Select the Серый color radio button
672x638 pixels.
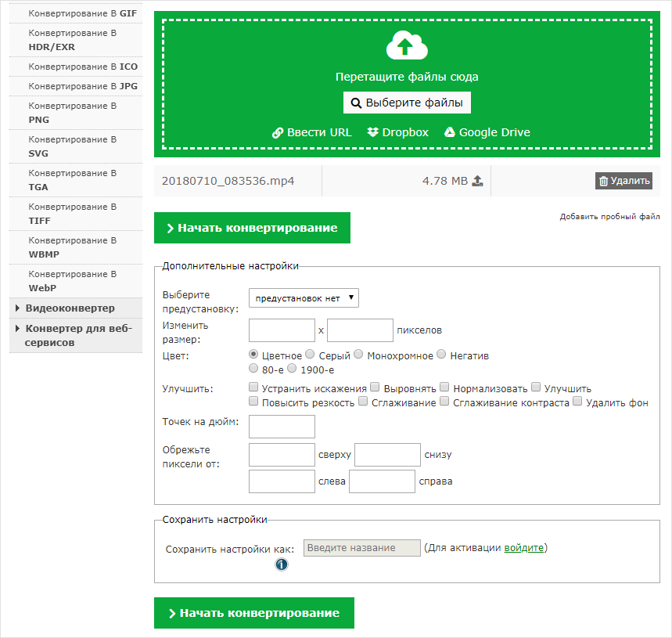[x=311, y=355]
